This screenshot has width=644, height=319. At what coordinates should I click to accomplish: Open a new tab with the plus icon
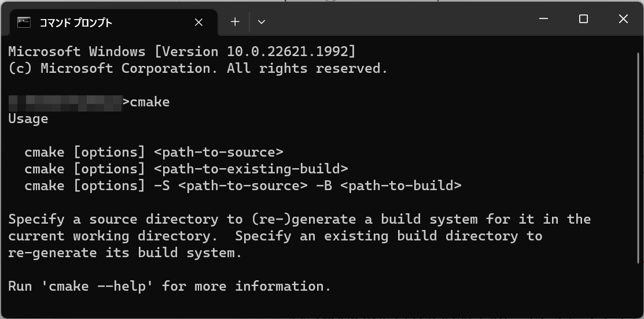(234, 22)
